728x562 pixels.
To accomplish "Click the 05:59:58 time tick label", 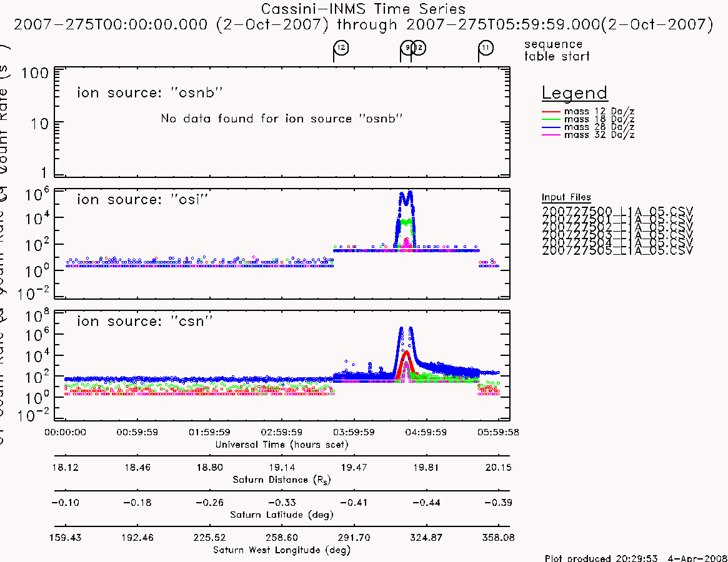I will tap(498, 432).
